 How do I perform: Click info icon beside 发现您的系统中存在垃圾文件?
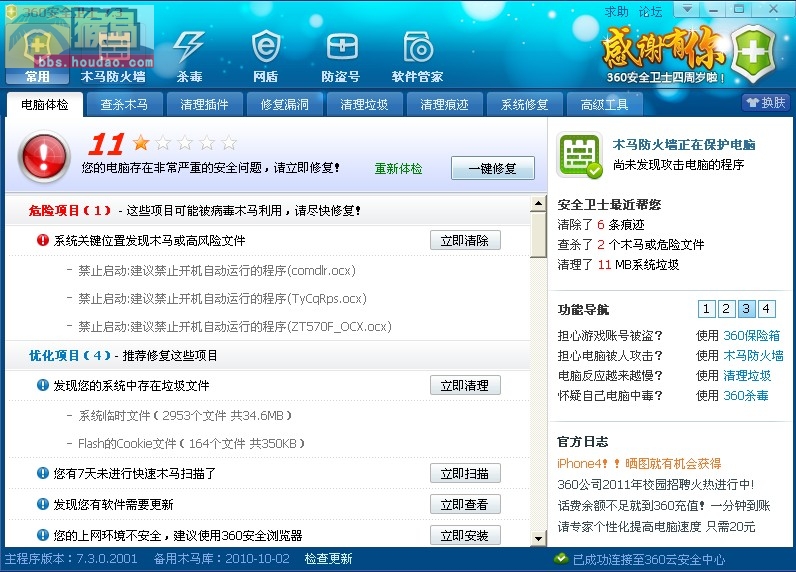[43, 385]
